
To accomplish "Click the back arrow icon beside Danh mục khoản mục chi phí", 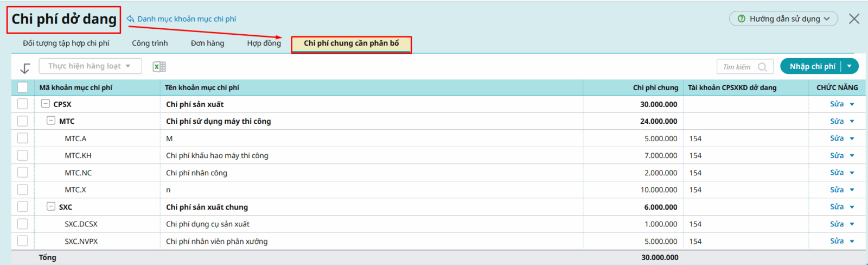I will pyautogui.click(x=130, y=19).
